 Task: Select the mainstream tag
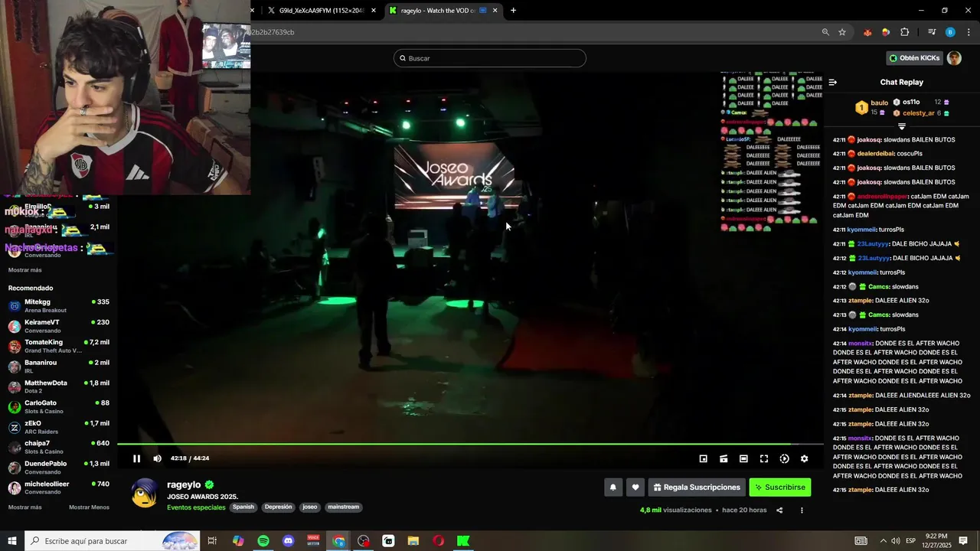point(343,507)
